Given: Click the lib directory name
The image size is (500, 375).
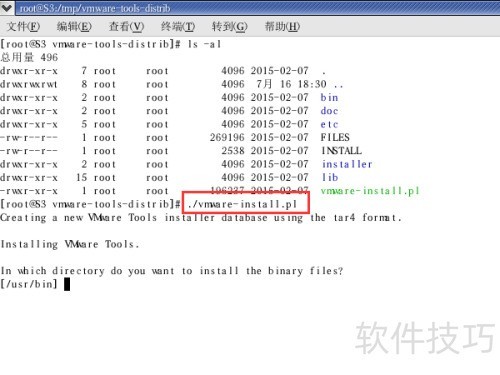Looking at the screenshot, I should coord(330,178).
